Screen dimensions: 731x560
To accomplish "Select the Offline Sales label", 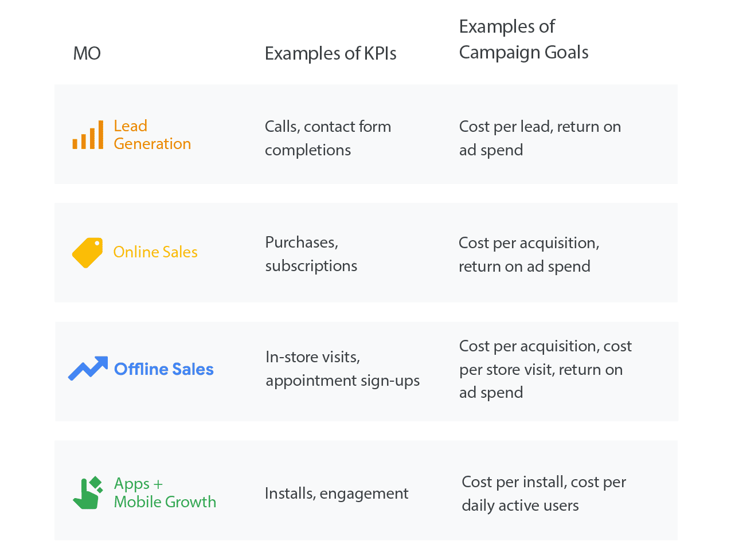I will pyautogui.click(x=164, y=369).
